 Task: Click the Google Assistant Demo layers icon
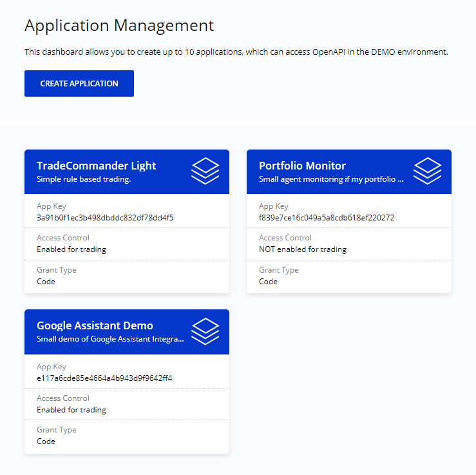click(205, 331)
